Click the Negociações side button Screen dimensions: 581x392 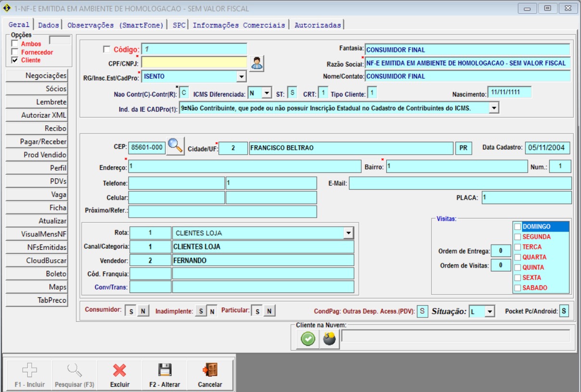click(x=37, y=76)
